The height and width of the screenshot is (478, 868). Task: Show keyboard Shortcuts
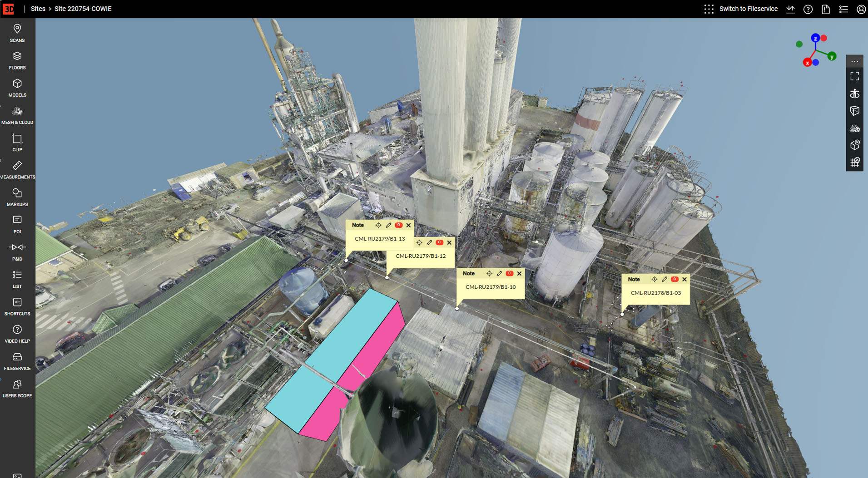pos(17,306)
